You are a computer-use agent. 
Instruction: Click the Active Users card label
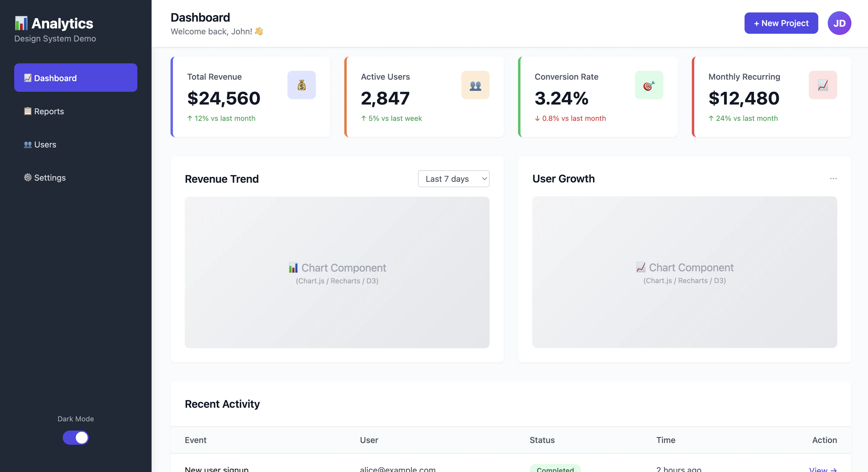point(385,77)
